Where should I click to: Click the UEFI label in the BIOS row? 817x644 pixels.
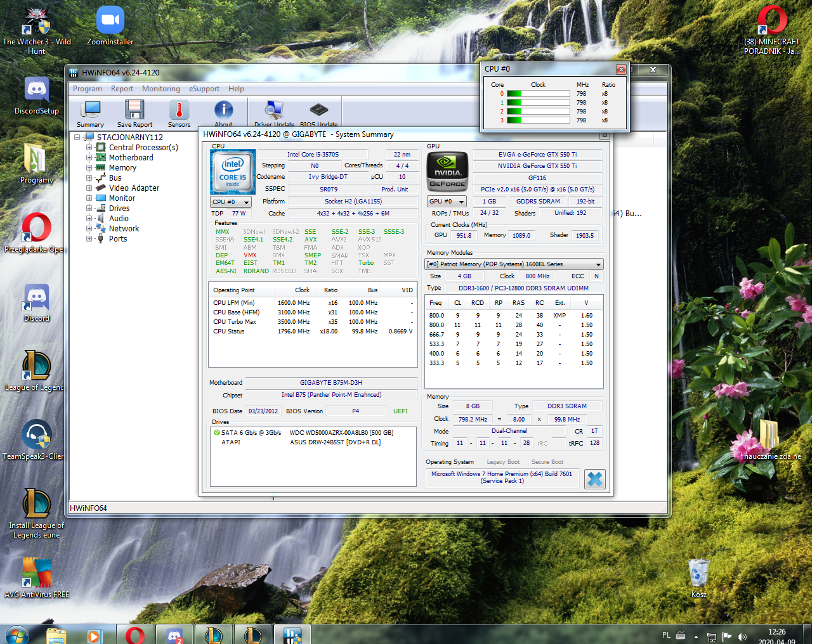tap(400, 411)
